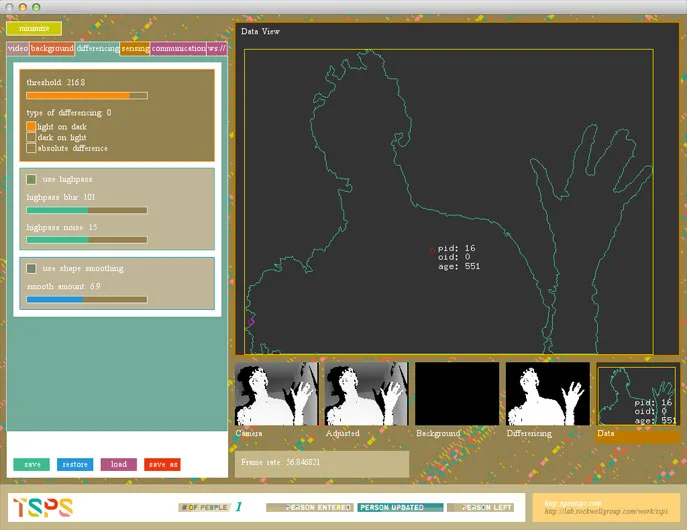687x530 pixels.
Task: Click the red save as button
Action: (x=162, y=464)
